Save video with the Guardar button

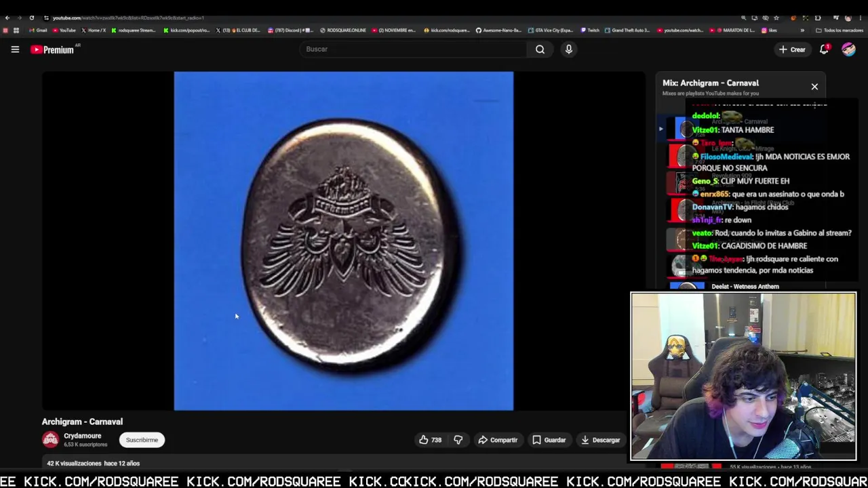(x=549, y=440)
